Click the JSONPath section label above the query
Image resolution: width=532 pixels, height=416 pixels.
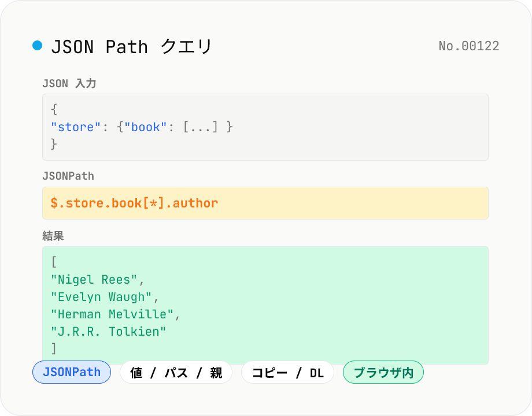click(68, 176)
